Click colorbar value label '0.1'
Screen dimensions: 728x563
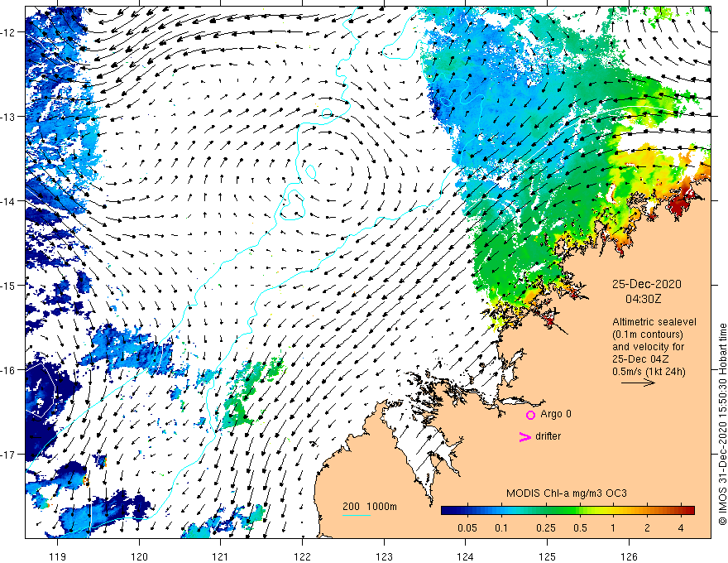coord(501,527)
